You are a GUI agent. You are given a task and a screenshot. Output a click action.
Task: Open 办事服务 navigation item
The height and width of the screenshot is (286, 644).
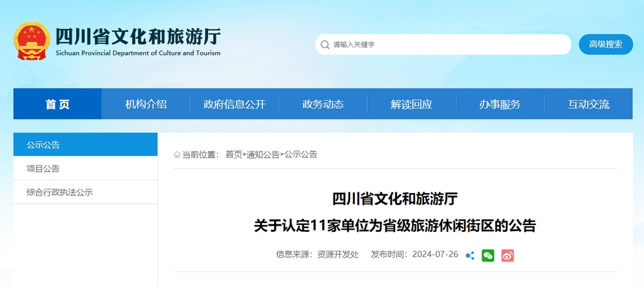pos(500,104)
